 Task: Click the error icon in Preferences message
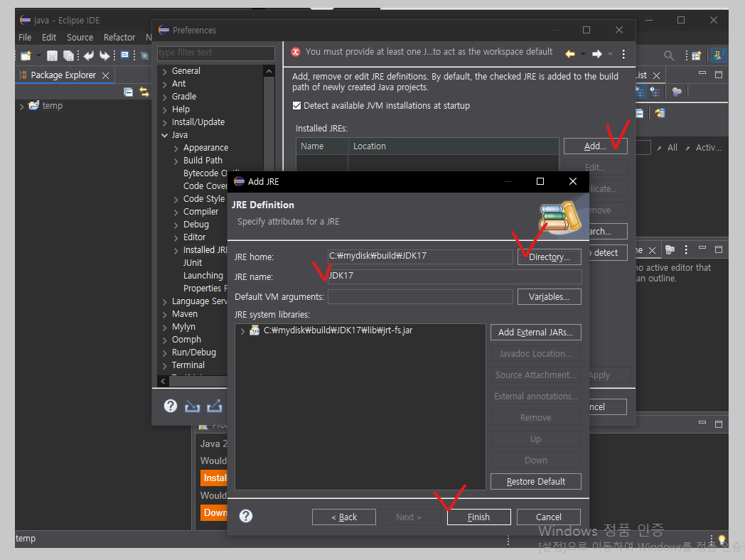(296, 52)
